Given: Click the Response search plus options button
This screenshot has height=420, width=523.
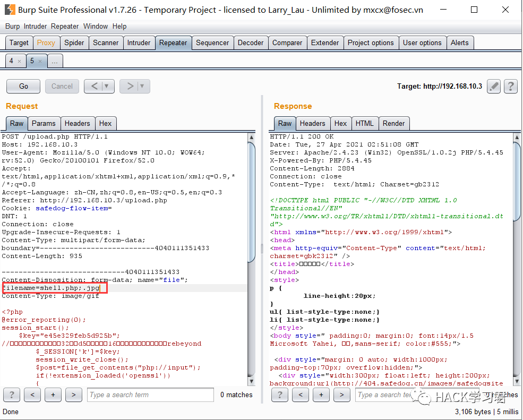Looking at the screenshot, I should pyautogui.click(x=321, y=395).
